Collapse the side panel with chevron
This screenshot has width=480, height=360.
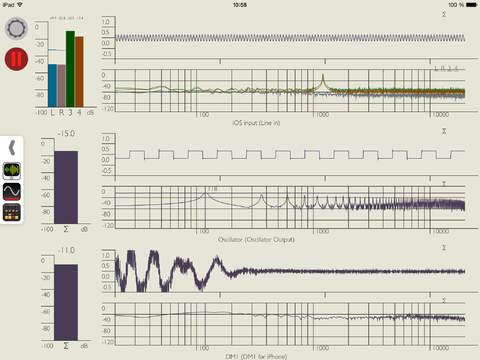[x=12, y=148]
